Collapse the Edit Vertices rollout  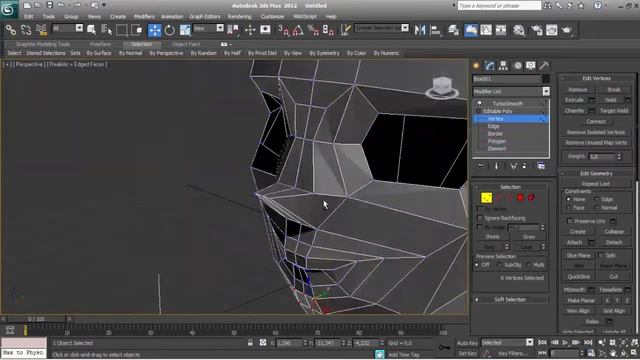pyautogui.click(x=596, y=78)
